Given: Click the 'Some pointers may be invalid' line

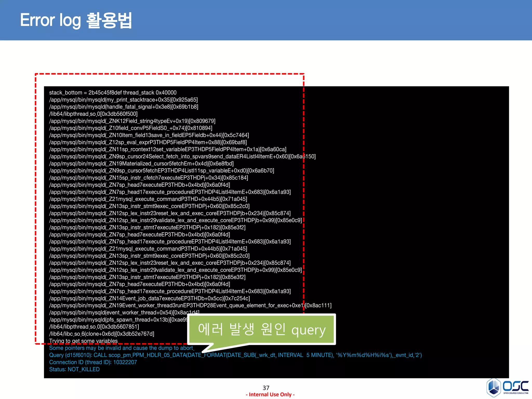Looking at the screenshot, I should [122, 348].
